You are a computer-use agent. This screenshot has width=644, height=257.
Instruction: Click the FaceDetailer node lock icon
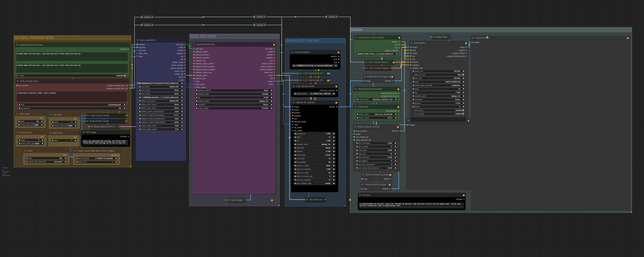[466, 43]
